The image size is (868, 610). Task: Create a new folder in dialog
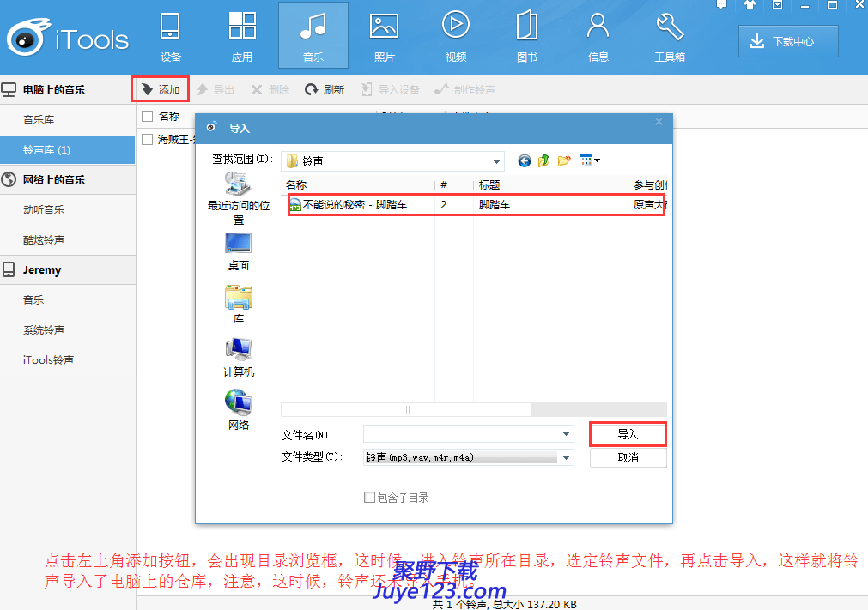564,161
